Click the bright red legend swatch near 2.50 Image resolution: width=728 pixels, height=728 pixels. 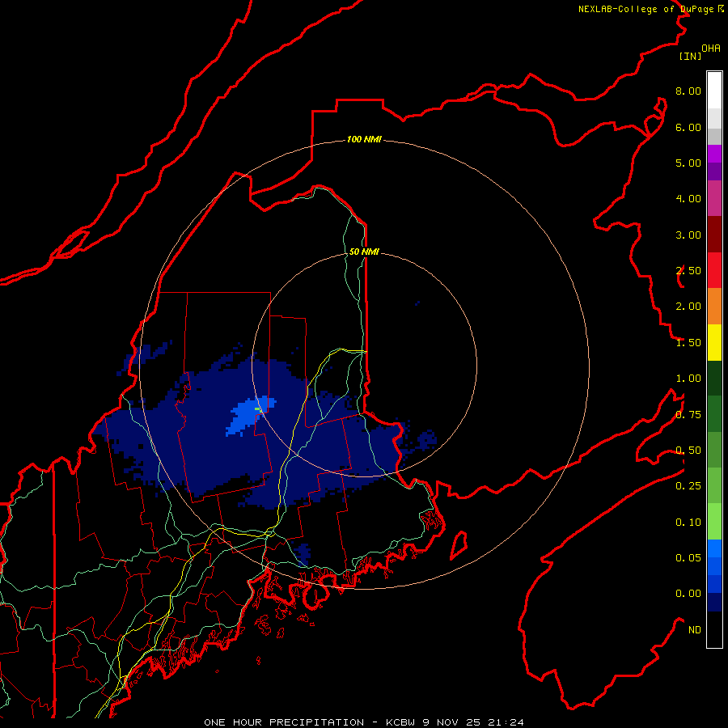(x=714, y=270)
